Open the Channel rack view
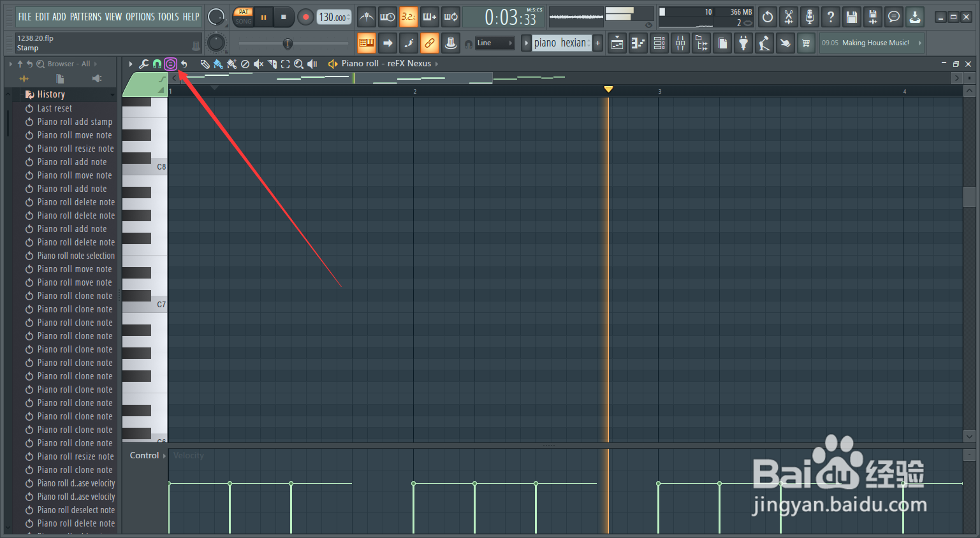Image resolution: width=980 pixels, height=538 pixels. tap(659, 43)
